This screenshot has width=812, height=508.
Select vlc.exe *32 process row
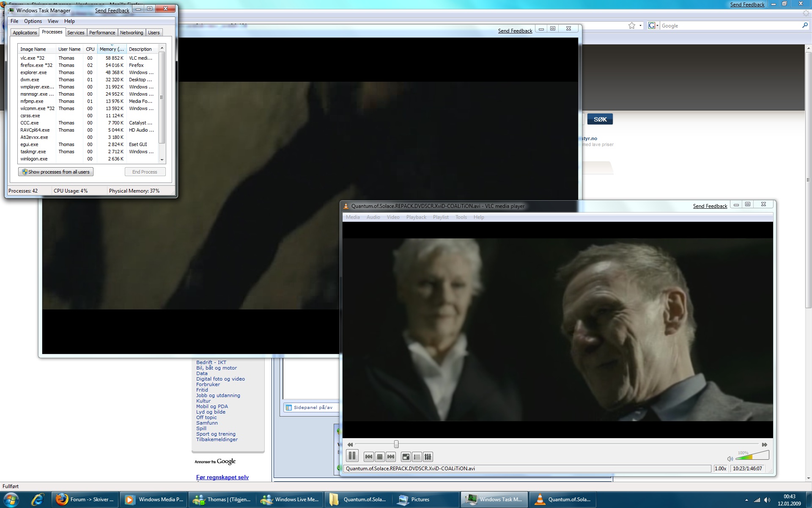(x=88, y=58)
